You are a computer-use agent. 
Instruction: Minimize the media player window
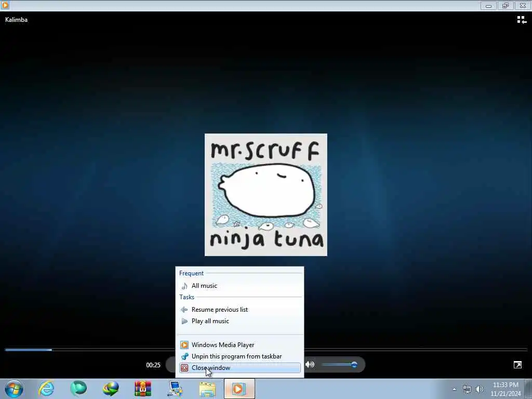coord(488,6)
